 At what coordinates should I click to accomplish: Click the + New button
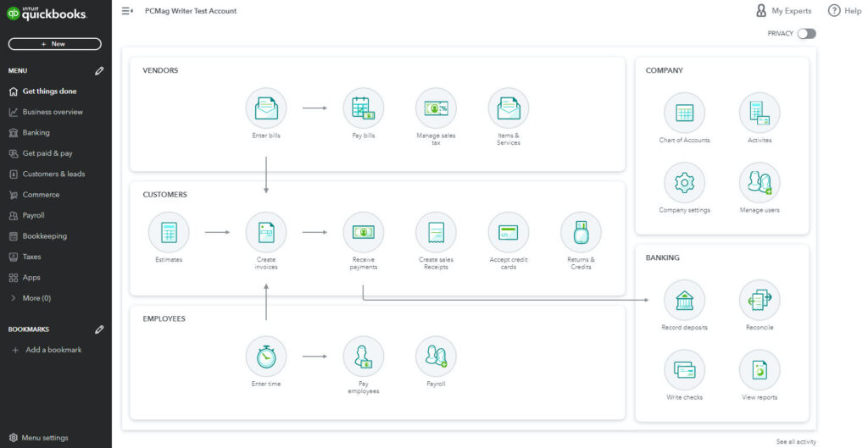coord(54,44)
